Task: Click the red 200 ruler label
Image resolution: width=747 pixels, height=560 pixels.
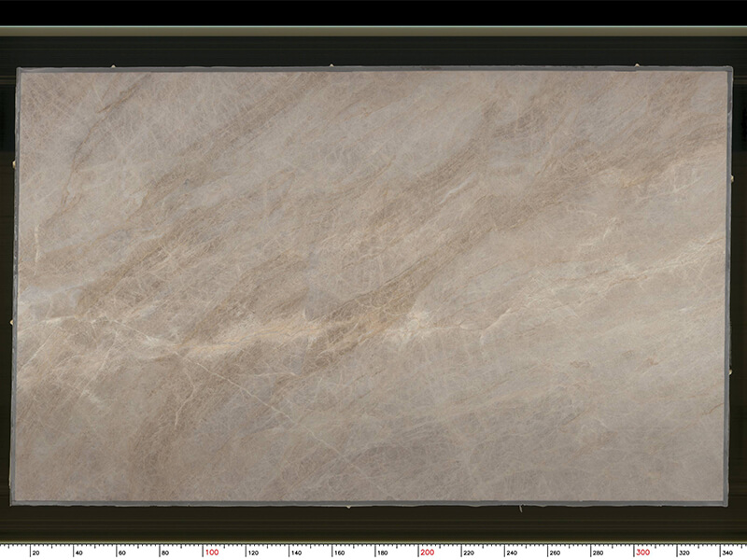Action: point(428,553)
